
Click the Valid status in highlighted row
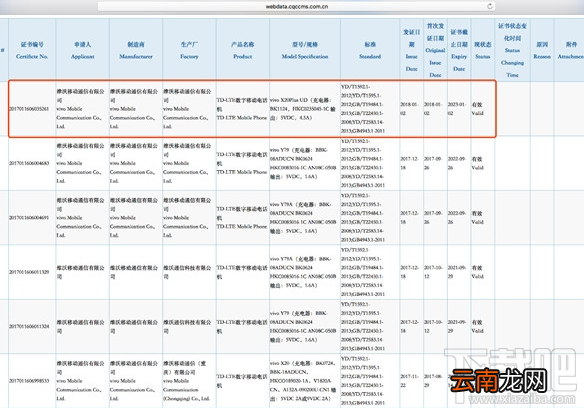point(477,109)
